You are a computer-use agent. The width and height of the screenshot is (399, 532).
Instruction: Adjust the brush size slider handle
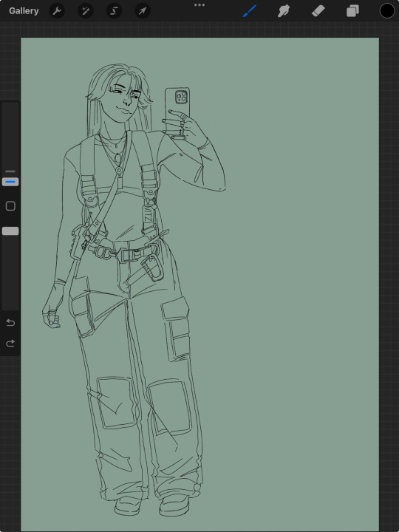[10, 182]
